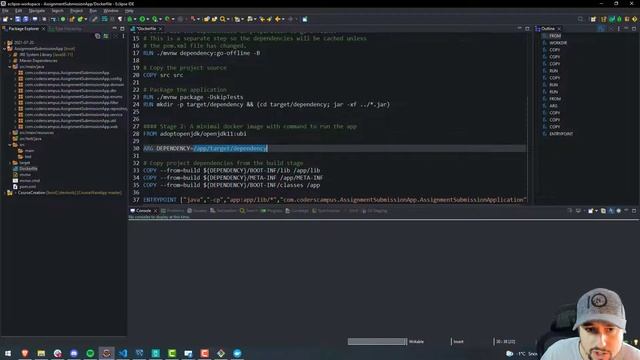Open Windows Start menu on taskbar
This screenshot has width=640, height=360.
point(8,353)
